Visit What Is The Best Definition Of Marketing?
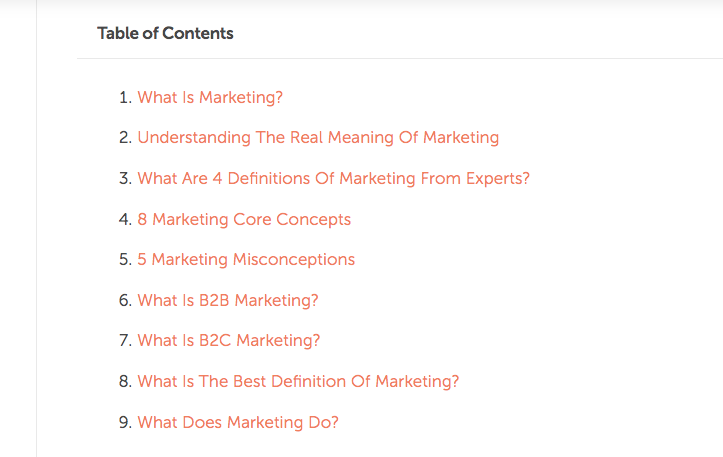 [x=298, y=382]
